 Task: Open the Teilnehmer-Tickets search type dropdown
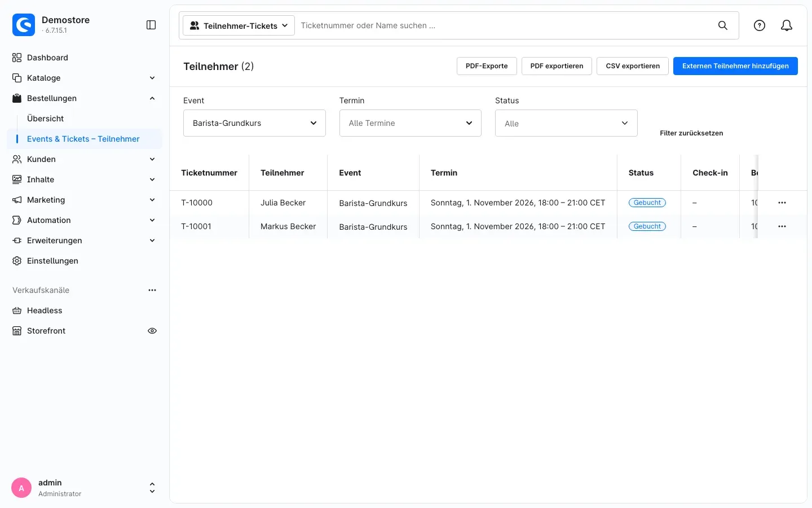point(239,25)
